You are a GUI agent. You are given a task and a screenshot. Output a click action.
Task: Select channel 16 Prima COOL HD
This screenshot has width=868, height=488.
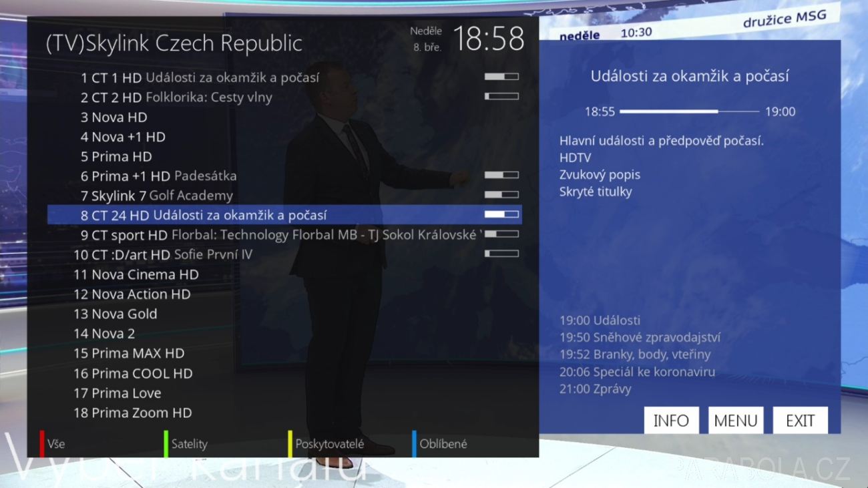coord(284,373)
